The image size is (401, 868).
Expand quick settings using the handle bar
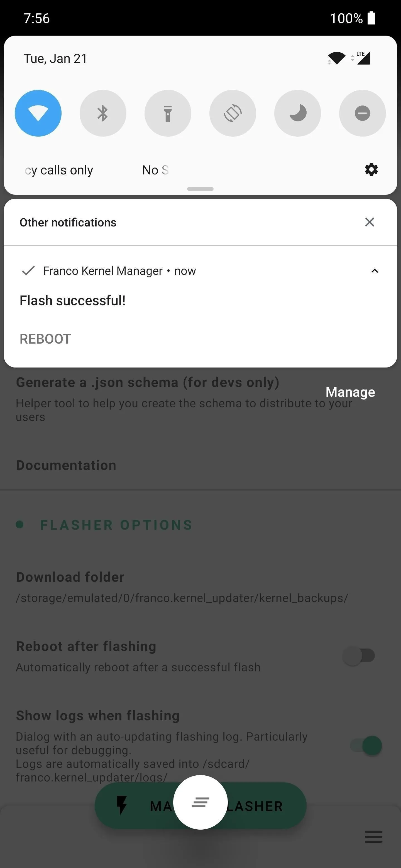coord(200,189)
